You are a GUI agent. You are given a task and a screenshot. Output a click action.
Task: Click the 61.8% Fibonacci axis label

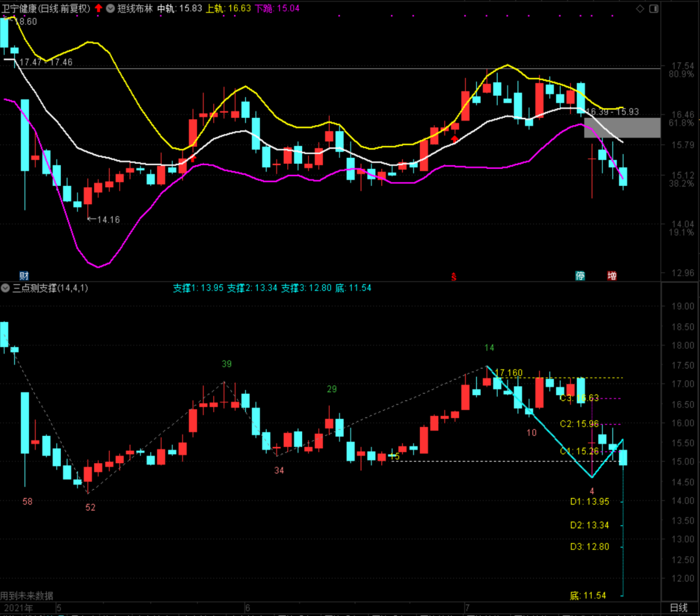[x=681, y=122]
